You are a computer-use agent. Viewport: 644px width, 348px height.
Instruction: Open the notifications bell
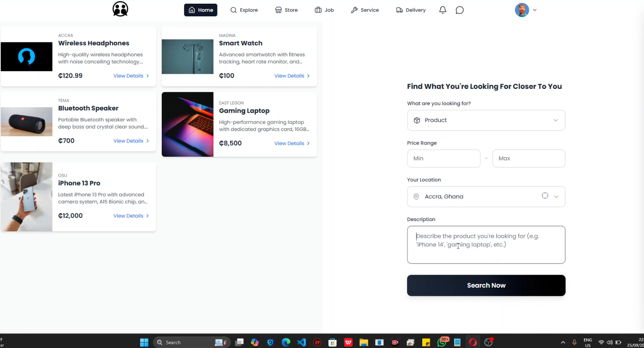point(443,10)
